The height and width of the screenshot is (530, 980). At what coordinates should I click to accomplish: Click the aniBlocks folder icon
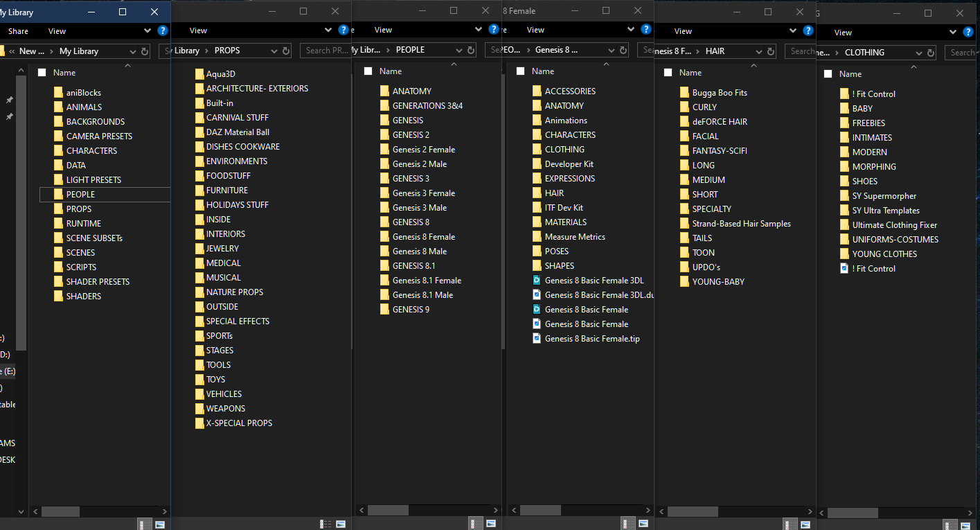click(x=58, y=92)
